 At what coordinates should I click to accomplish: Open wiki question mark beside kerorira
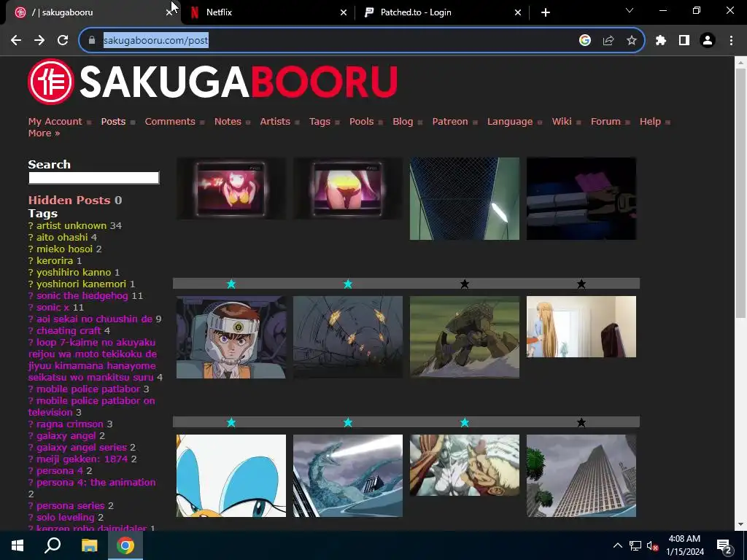point(31,260)
